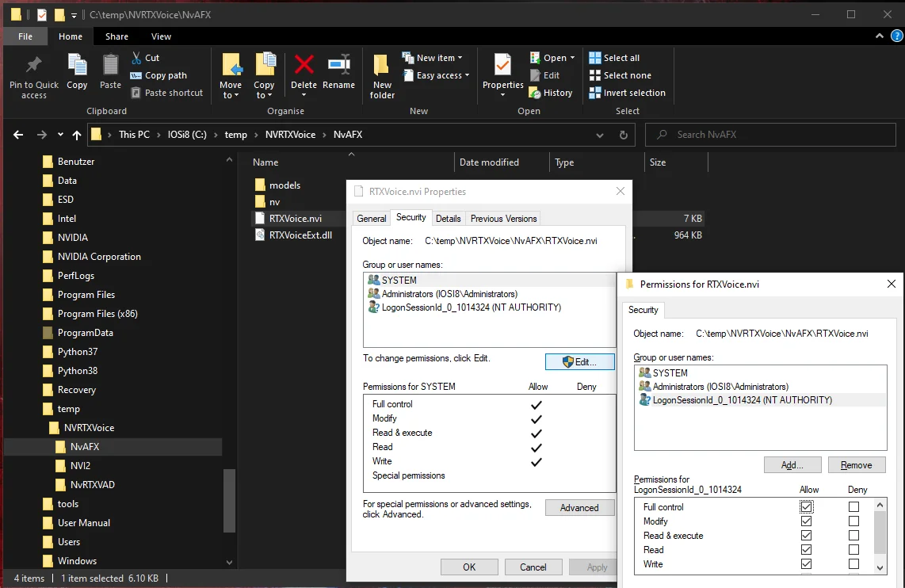
Task: Click the Edit ribbon item
Action: pos(545,75)
